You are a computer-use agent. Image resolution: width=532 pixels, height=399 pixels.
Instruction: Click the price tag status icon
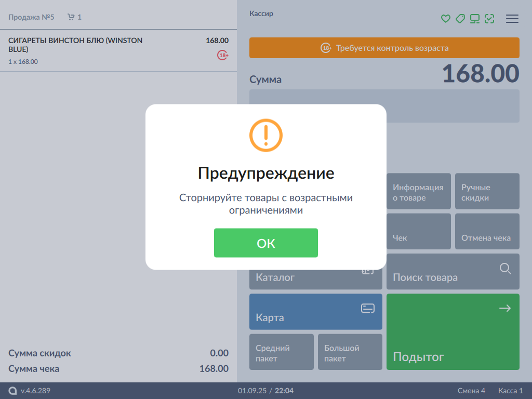pyautogui.click(x=460, y=19)
